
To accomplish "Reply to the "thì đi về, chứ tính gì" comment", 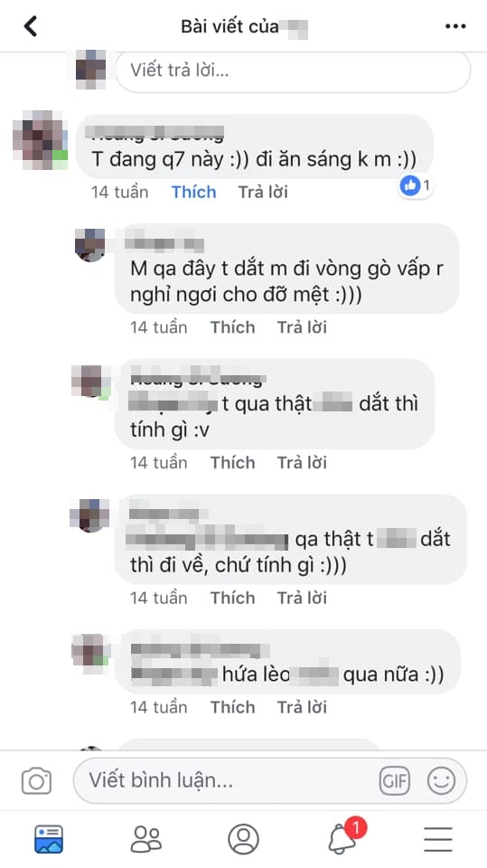I will [302, 598].
